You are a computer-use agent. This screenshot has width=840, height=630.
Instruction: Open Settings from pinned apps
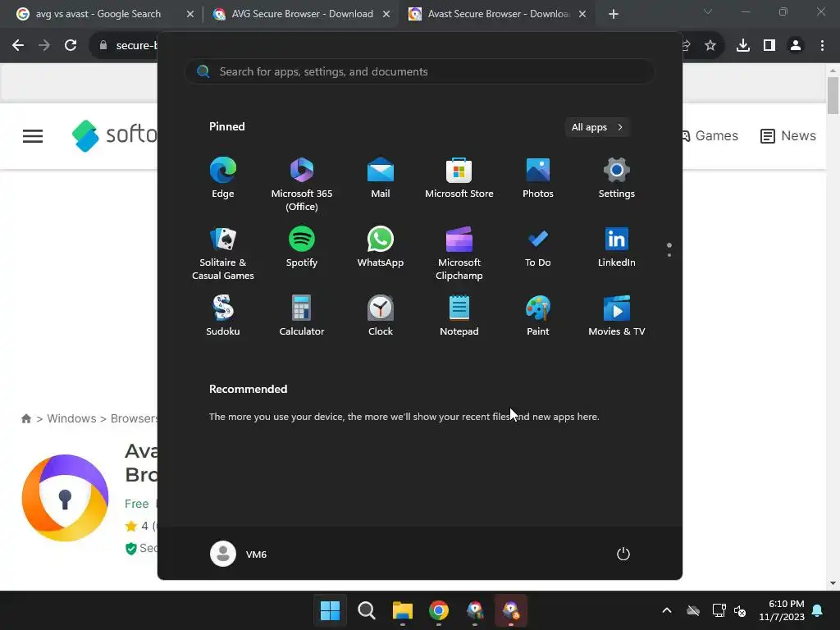617,178
